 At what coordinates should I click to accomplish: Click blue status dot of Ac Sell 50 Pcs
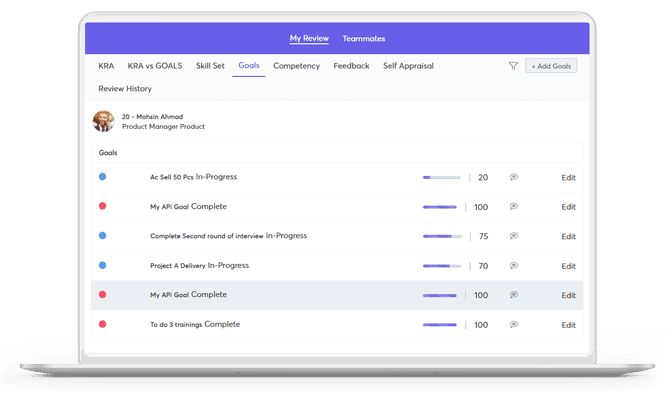click(x=102, y=177)
